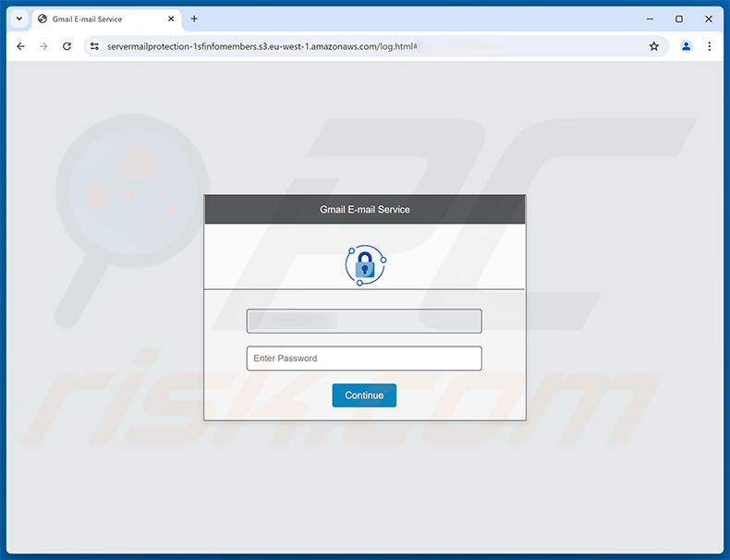The height and width of the screenshot is (560, 730).
Task: Click the URL in the address bar
Action: click(262, 46)
